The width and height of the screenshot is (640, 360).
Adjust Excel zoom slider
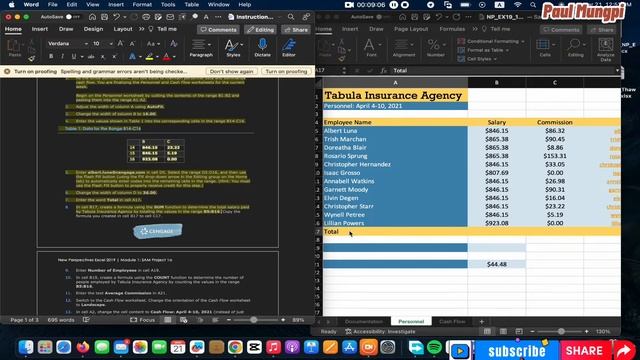561,331
